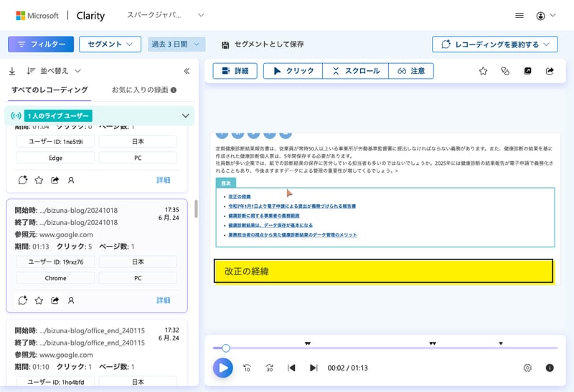Share the 19rxz76 Chrome recording
Image resolution: width=574 pixels, height=392 pixels.
(55, 300)
